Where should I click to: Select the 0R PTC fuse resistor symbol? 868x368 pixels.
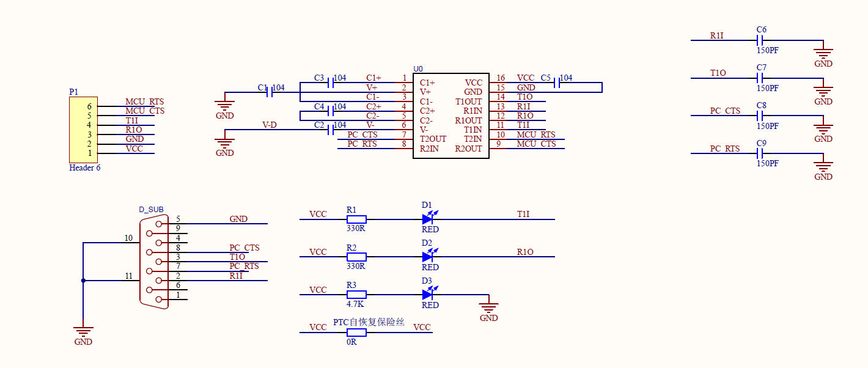tap(356, 333)
